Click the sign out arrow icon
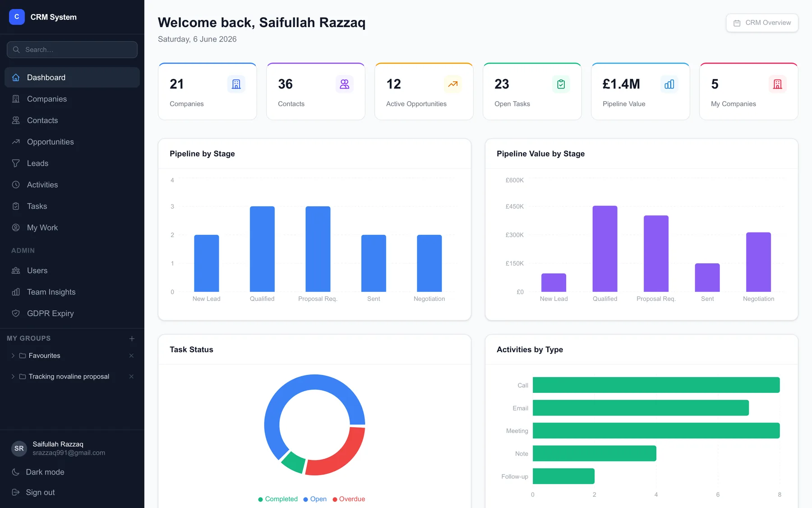 (16, 492)
